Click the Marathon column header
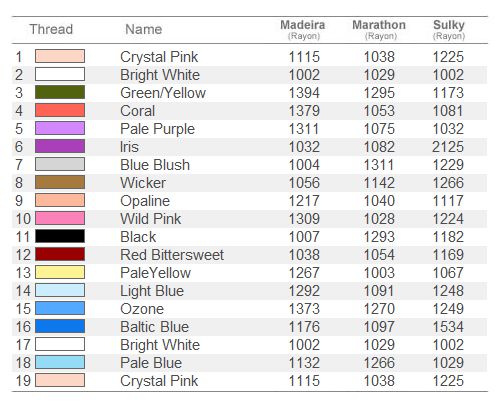Image resolution: width=500 pixels, height=402 pixels. tap(379, 29)
